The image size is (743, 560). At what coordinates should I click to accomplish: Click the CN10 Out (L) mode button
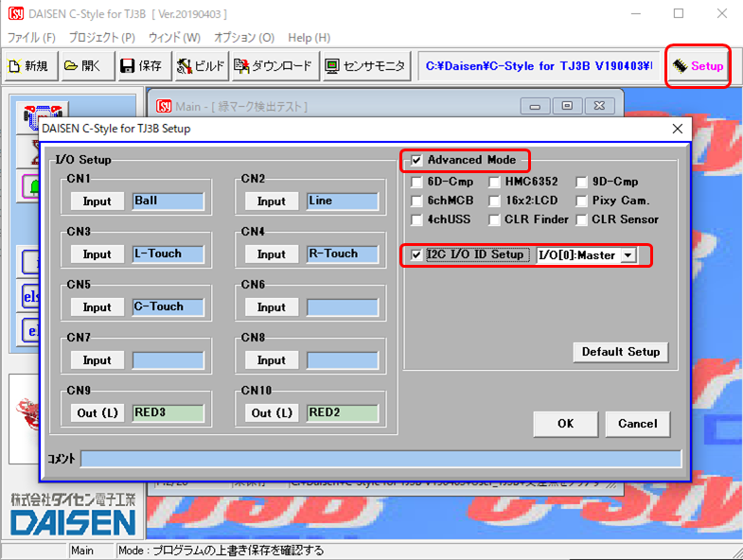[272, 413]
